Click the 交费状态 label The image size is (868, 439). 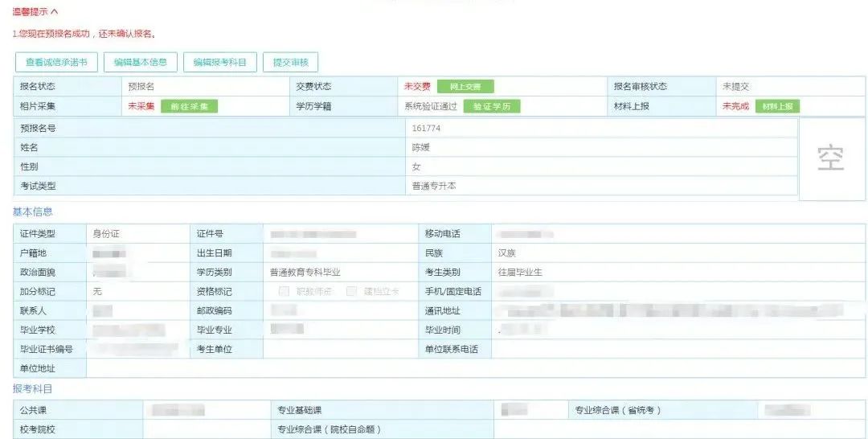(x=314, y=87)
